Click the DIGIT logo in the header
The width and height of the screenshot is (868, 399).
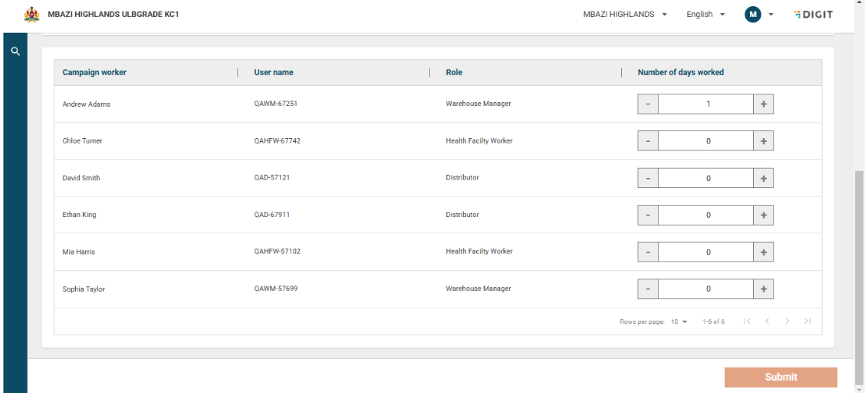point(813,15)
